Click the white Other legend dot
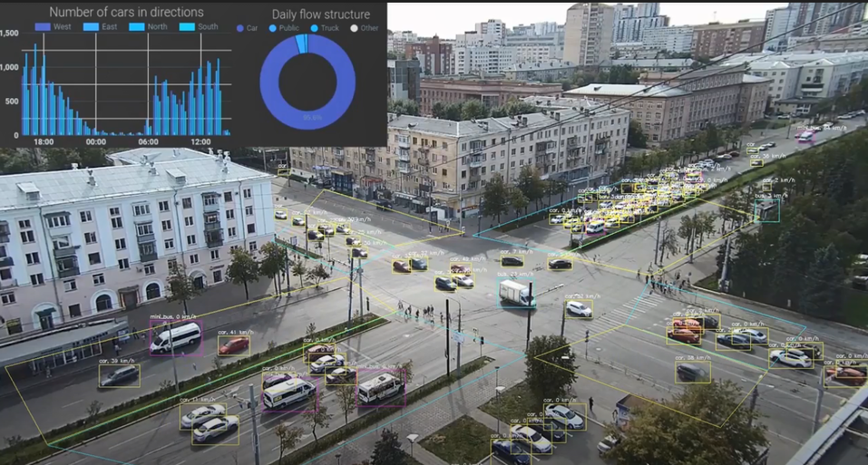 [x=355, y=28]
